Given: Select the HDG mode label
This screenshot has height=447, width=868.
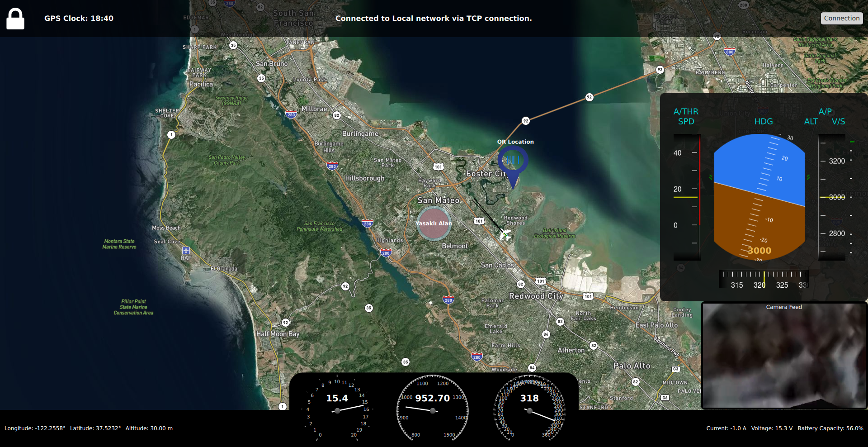Looking at the screenshot, I should tap(764, 121).
